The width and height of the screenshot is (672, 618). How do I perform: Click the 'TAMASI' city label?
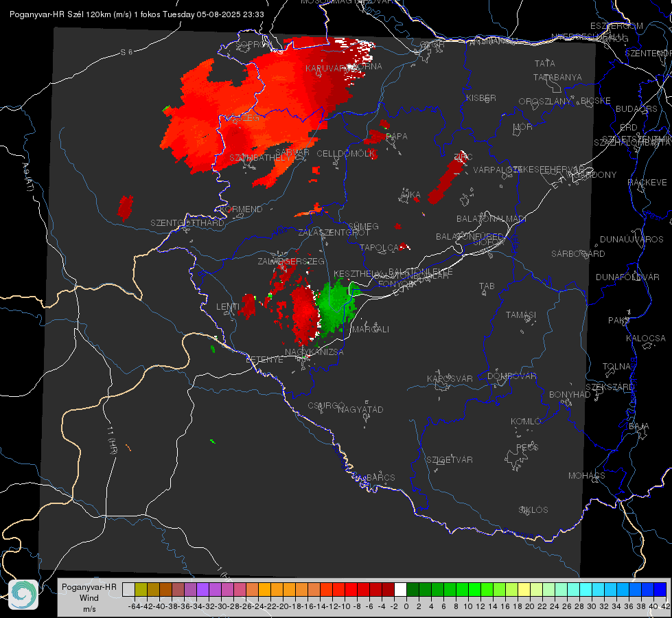point(521,314)
